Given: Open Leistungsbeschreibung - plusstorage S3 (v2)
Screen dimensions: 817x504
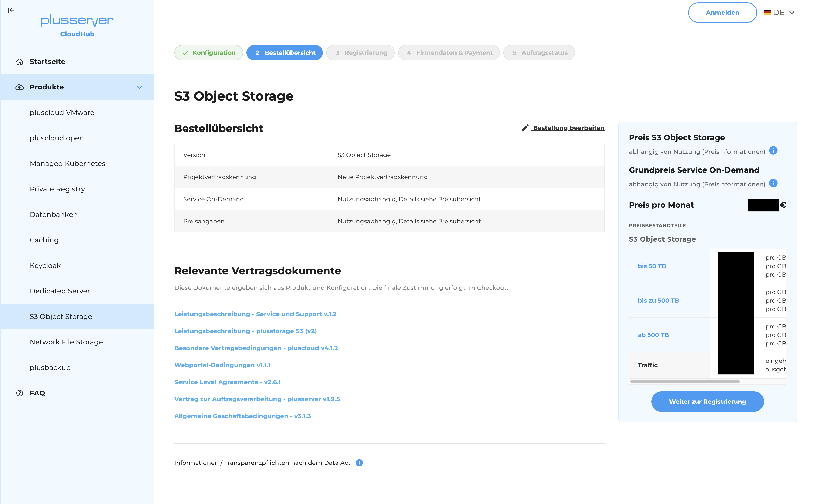Looking at the screenshot, I should point(246,331).
